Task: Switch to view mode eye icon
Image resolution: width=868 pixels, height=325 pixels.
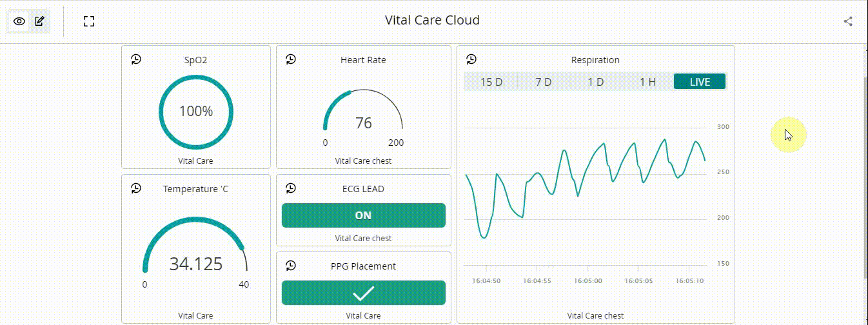Action: [19, 21]
